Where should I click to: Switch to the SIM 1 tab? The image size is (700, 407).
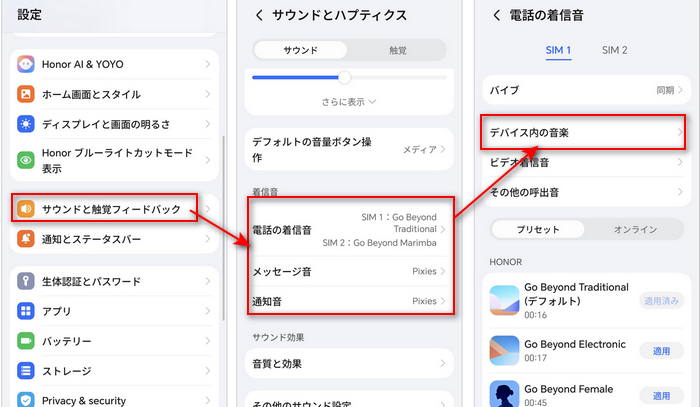[x=558, y=50]
